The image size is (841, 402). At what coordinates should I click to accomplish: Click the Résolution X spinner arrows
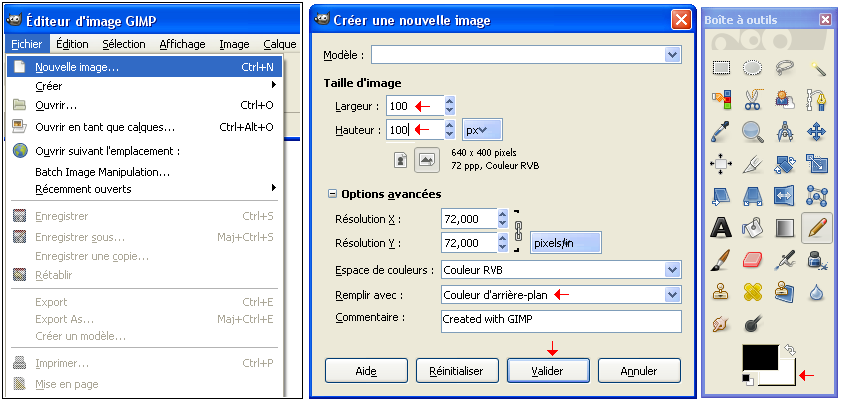502,218
